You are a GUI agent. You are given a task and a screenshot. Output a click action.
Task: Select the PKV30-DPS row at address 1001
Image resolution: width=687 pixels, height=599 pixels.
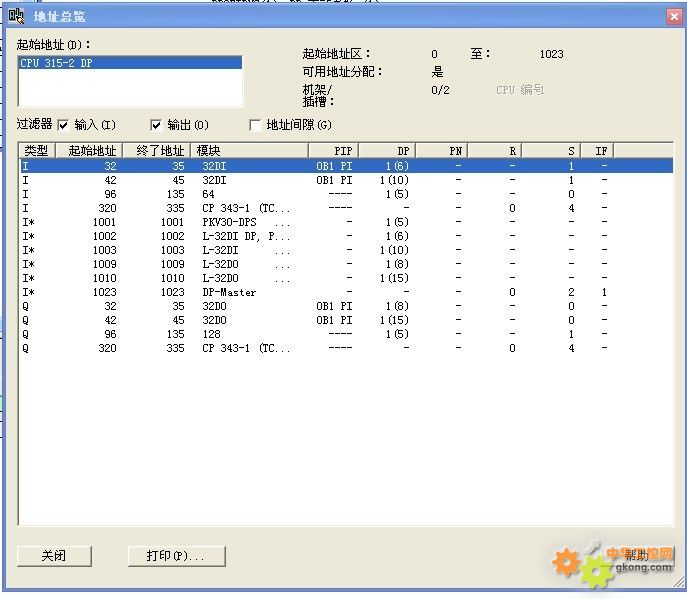click(229, 222)
